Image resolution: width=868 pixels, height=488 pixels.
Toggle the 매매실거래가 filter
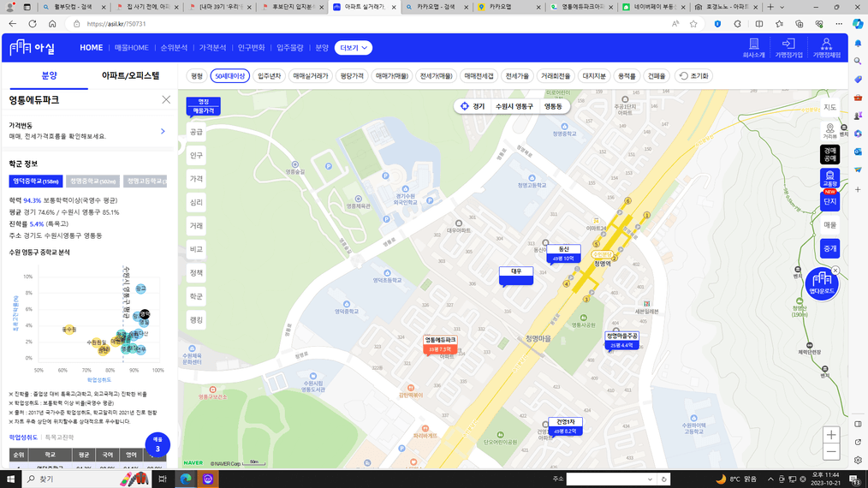click(x=311, y=76)
